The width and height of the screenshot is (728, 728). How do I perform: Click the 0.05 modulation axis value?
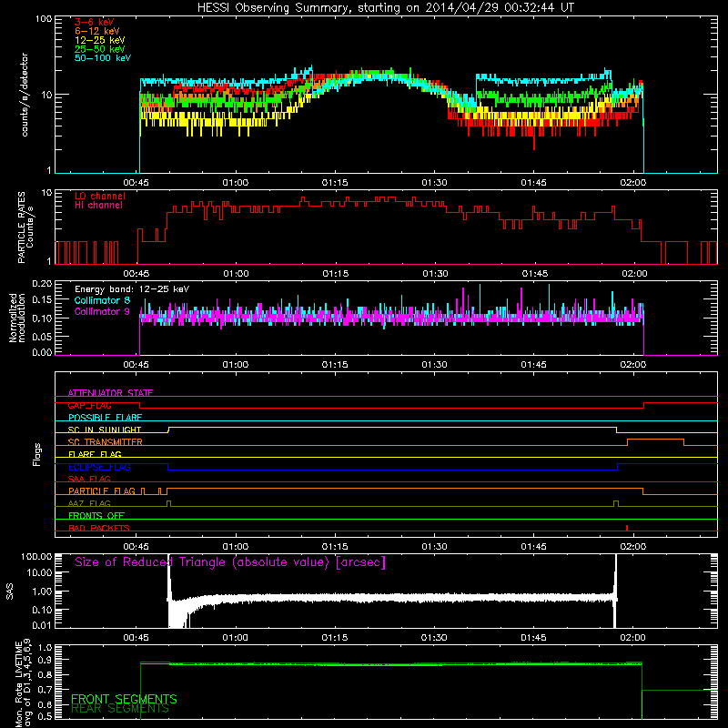(x=42, y=336)
